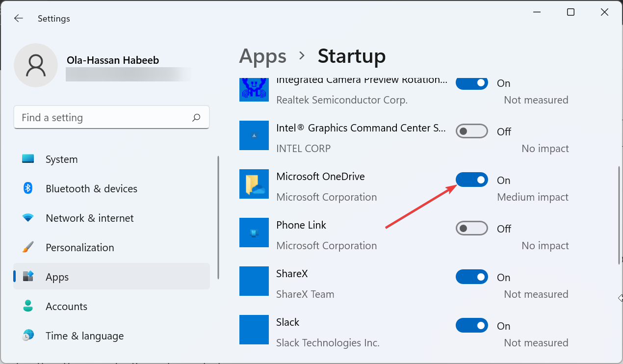Screen dimensions: 623x364
Task: Select the System monitor icon
Action: pos(28,159)
